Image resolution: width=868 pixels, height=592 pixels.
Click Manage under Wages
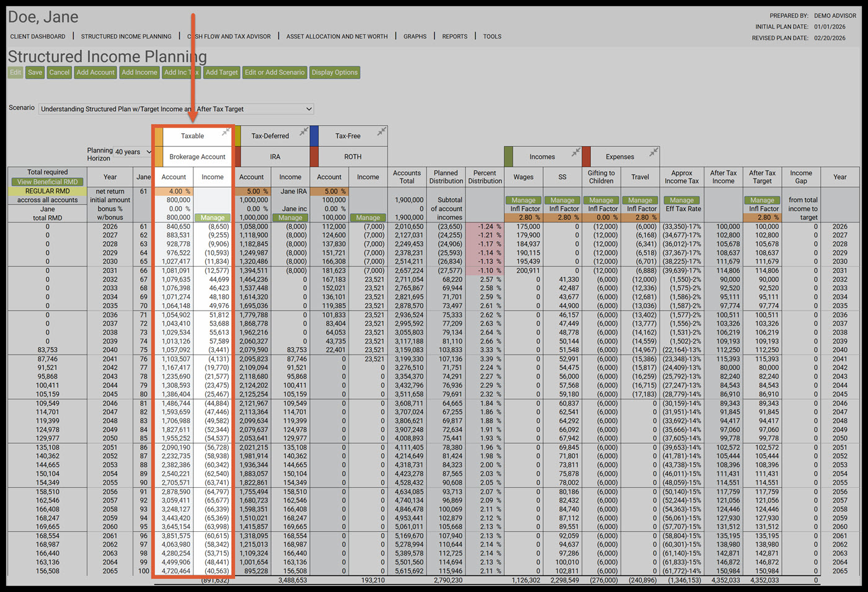pos(523,200)
